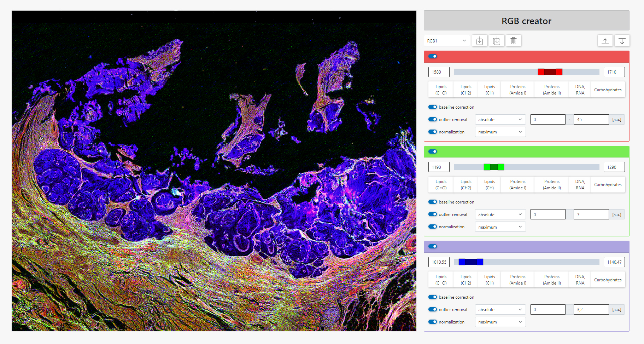The image size is (644, 344).
Task: Click the dark blue band on blue slider
Action: pos(471,262)
